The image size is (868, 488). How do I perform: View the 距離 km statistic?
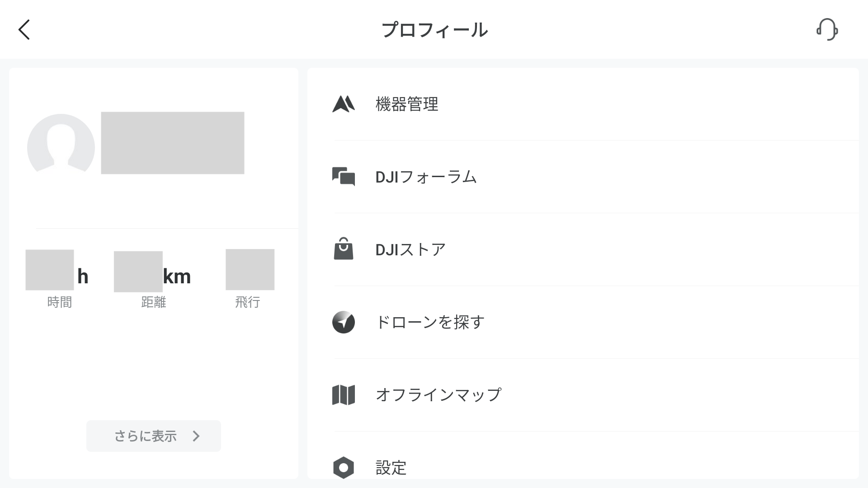pyautogui.click(x=153, y=279)
